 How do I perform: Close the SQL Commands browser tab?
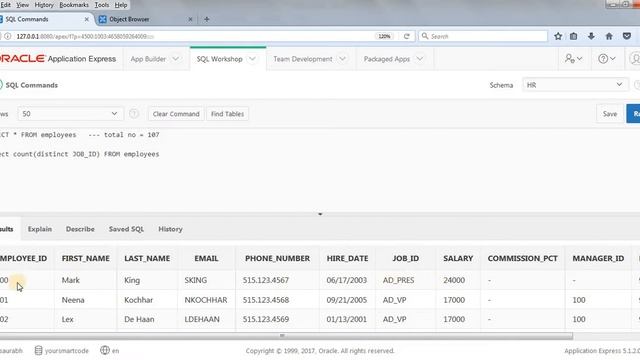pos(87,19)
